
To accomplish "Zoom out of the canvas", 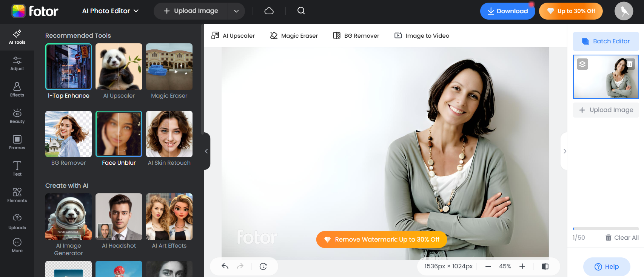I will [x=488, y=266].
